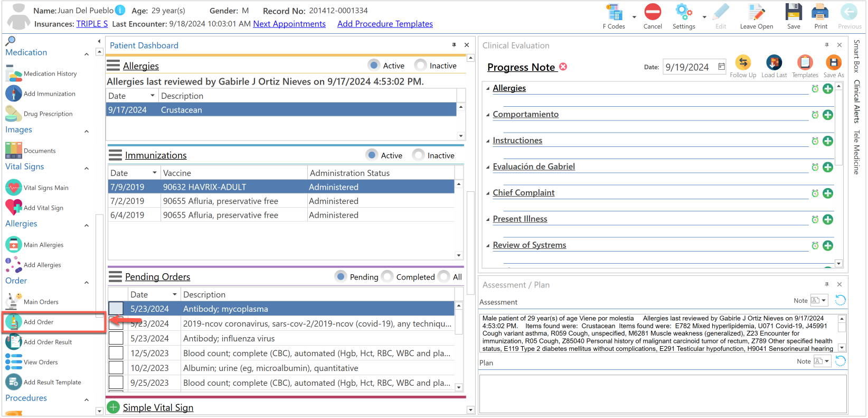Check box for Albumin; urine order
This screenshot has height=418, width=868.
point(116,368)
